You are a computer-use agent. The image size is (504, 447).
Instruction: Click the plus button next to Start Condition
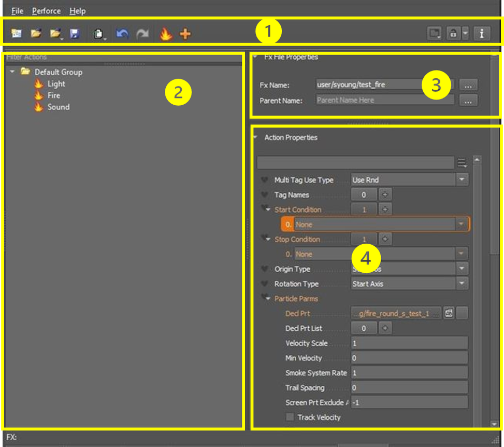point(385,209)
